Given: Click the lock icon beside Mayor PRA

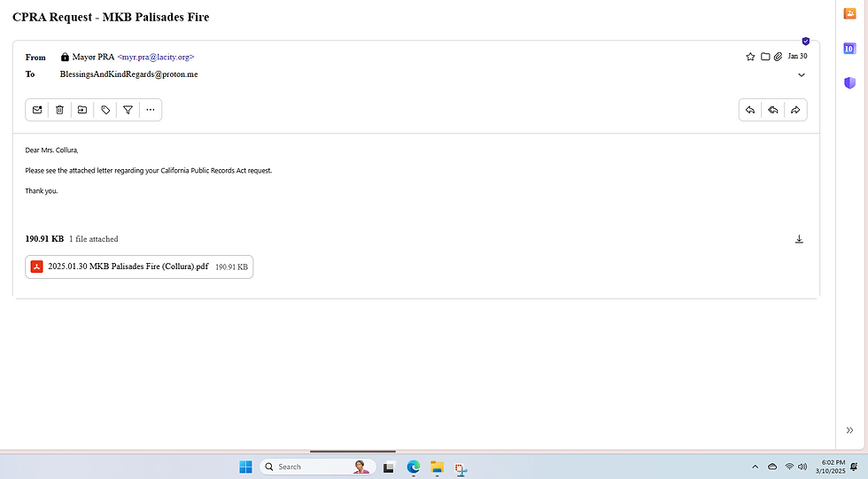Looking at the screenshot, I should 65,57.
